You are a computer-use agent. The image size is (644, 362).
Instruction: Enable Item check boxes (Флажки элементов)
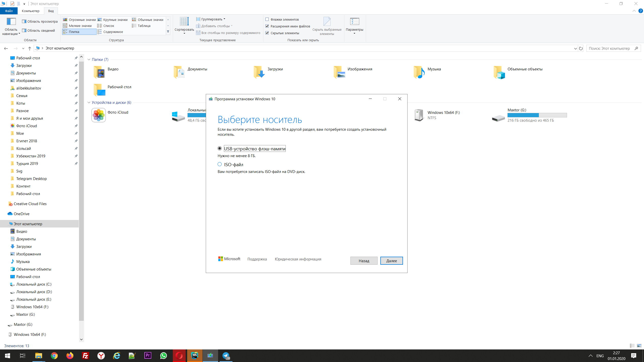pyautogui.click(x=267, y=19)
